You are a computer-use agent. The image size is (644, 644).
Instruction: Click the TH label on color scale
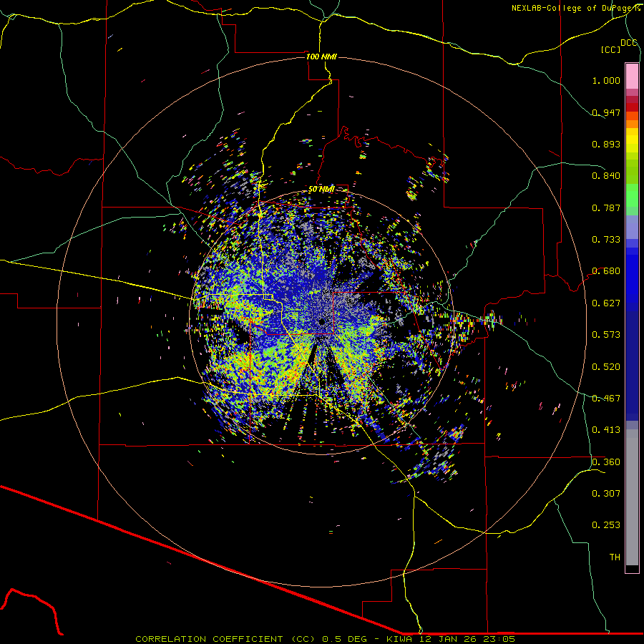pos(615,557)
